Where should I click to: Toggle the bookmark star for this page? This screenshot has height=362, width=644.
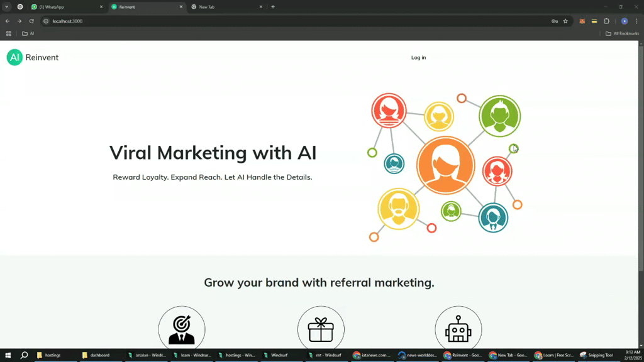pos(565,21)
